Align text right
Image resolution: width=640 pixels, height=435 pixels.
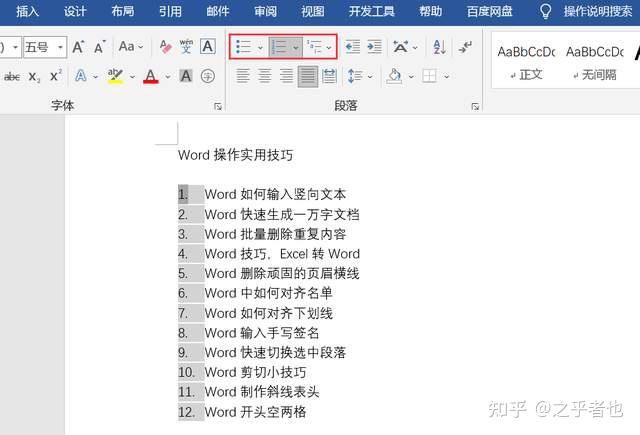click(x=286, y=76)
